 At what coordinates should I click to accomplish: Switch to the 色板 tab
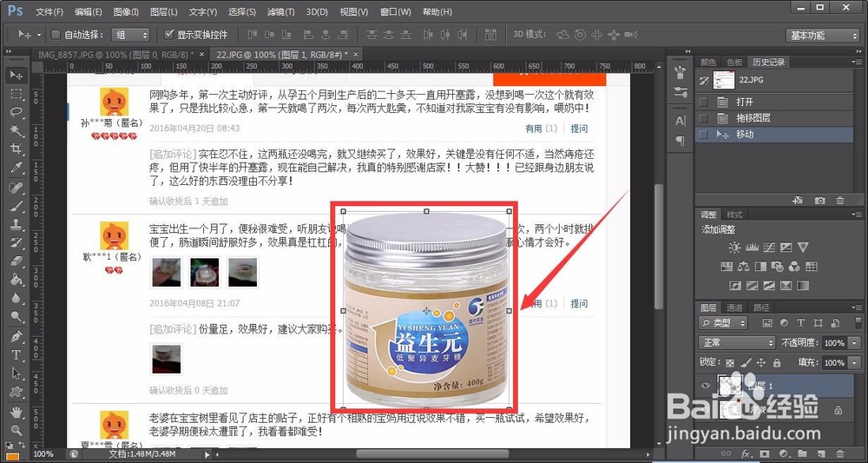[x=734, y=62]
